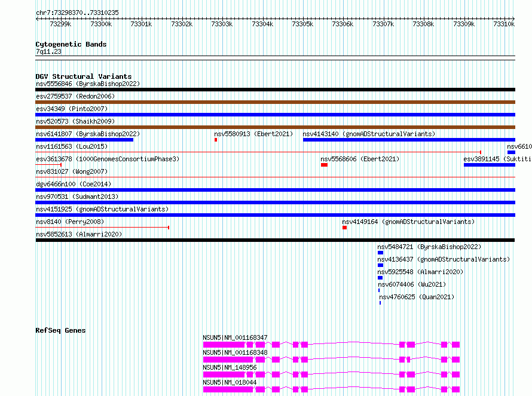532x396 pixels.
Task: Click the blue nsv6141807 variant bar
Action: [84, 140]
